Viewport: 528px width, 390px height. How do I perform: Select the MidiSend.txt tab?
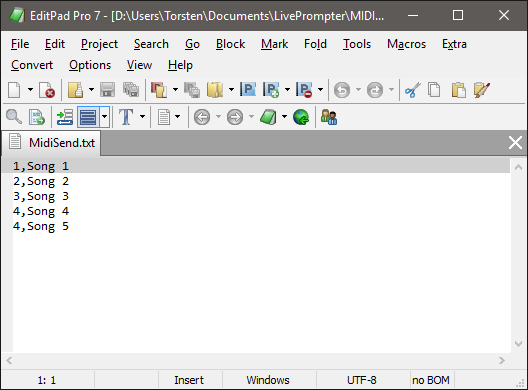[51, 143]
